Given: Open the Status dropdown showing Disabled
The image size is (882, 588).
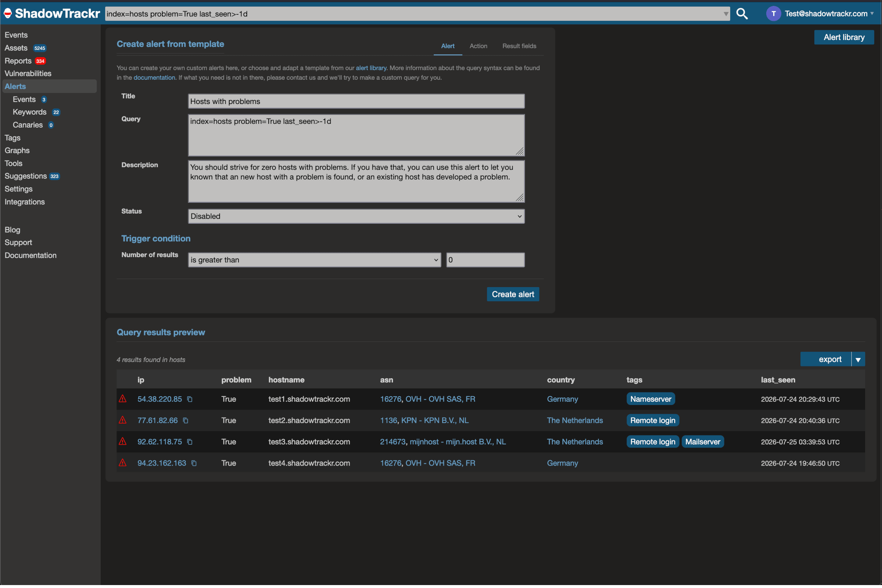Looking at the screenshot, I should click(x=356, y=216).
